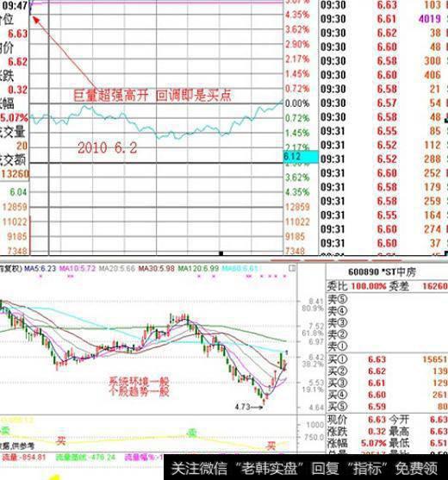
Task: Click the 卖⑤ ask level row
Action: [388, 299]
